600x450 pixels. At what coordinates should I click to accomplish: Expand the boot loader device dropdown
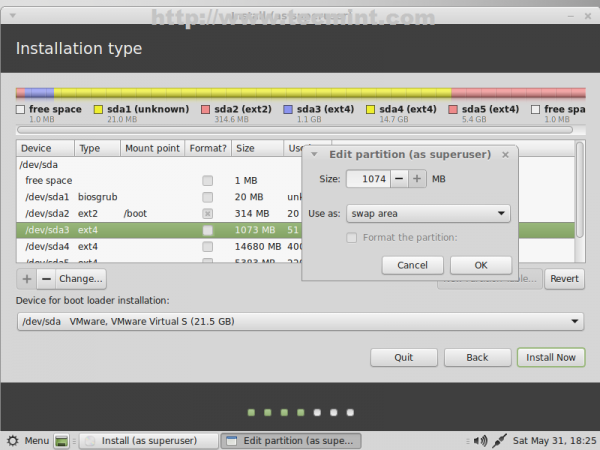300,321
